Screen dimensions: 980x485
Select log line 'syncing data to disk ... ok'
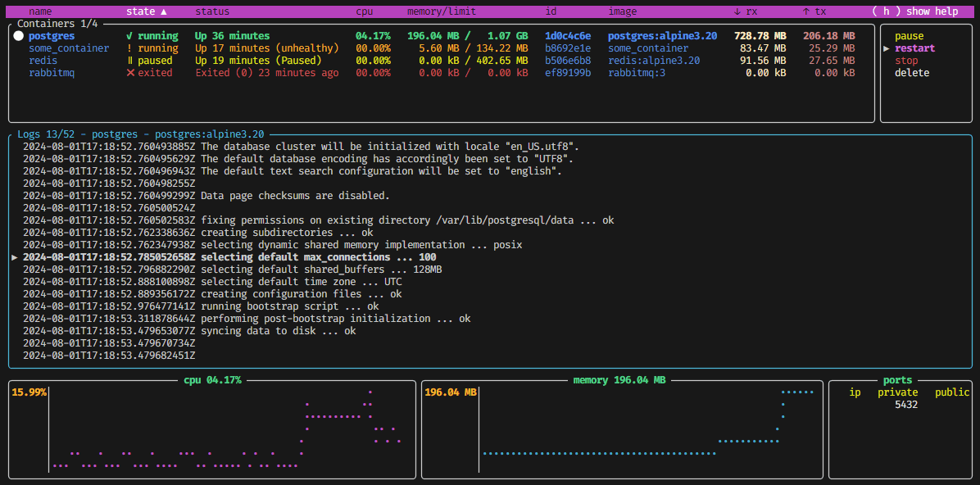click(188, 331)
